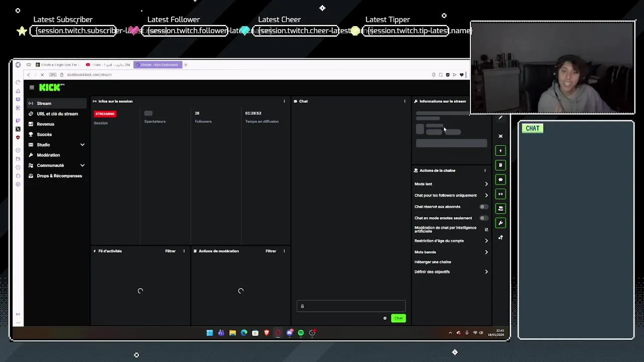644x362 pixels.
Task: Click the wrench icon in right toolbar
Action: [x=501, y=223]
